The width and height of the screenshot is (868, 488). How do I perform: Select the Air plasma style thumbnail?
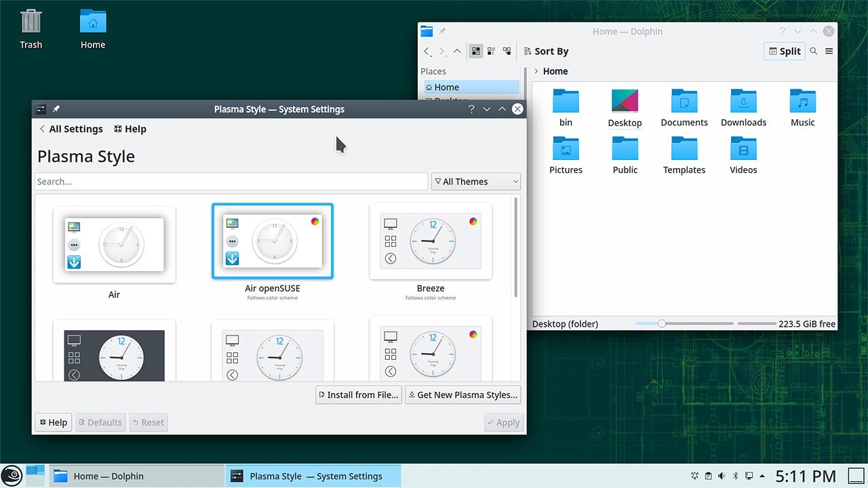pyautogui.click(x=114, y=245)
